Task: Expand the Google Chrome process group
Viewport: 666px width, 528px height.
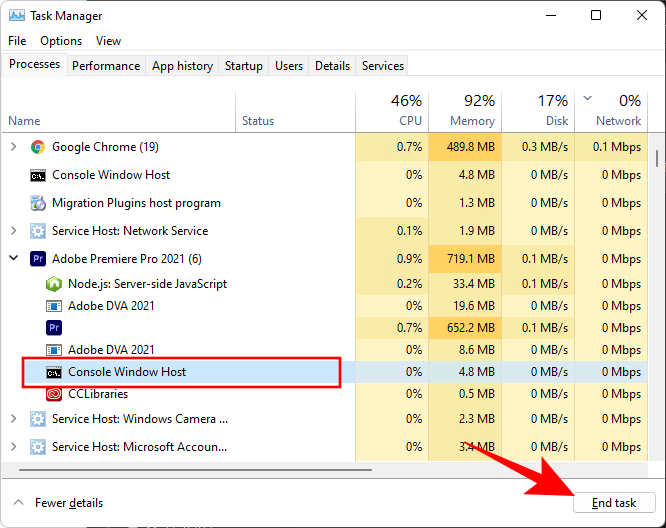Action: tap(13, 147)
